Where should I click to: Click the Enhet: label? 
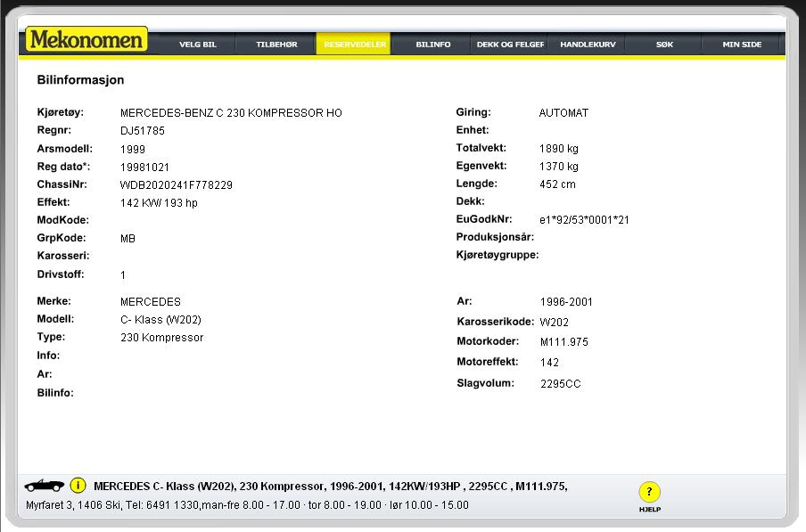(473, 130)
